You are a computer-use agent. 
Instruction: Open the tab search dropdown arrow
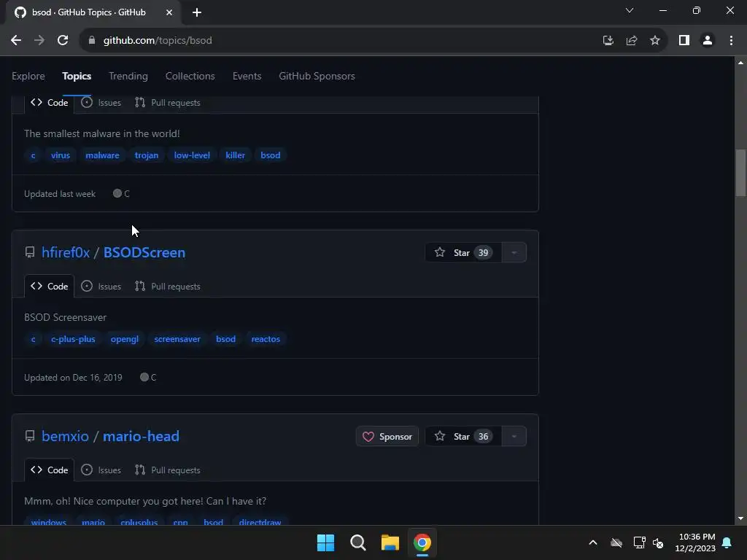pos(630,10)
